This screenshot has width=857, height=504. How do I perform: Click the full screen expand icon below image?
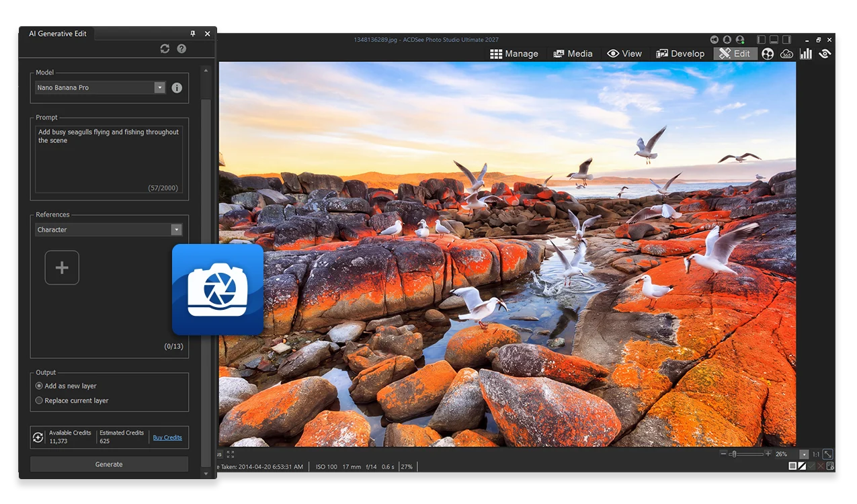coord(231,454)
